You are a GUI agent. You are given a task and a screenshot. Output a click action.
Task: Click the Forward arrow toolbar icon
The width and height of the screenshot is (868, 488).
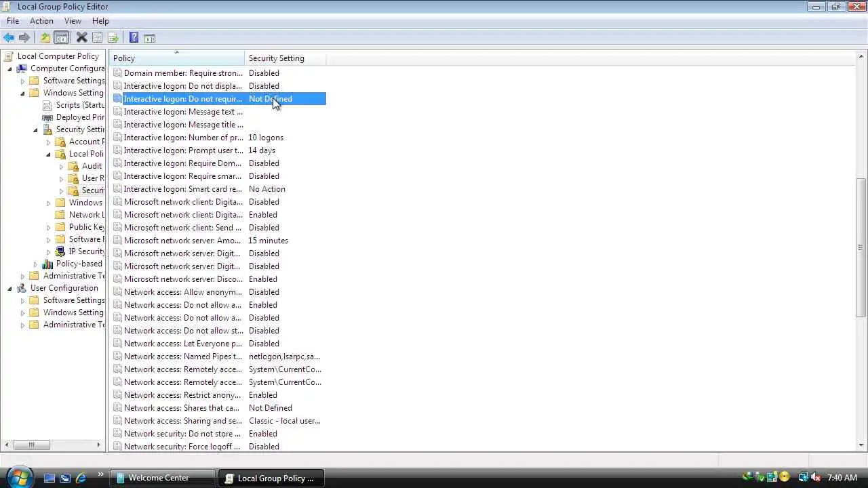[x=24, y=38]
